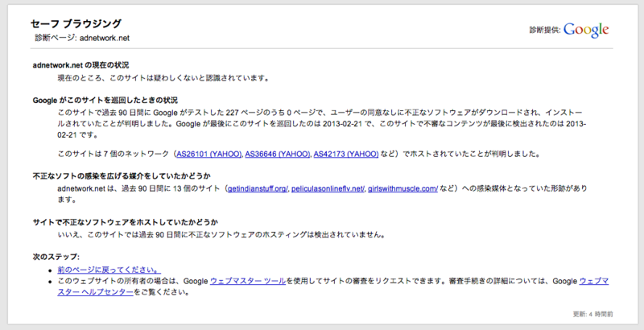Viewport: 644px width, 330px height.
Task: Open the AS26101 (YAHOO) network link
Action: point(209,154)
